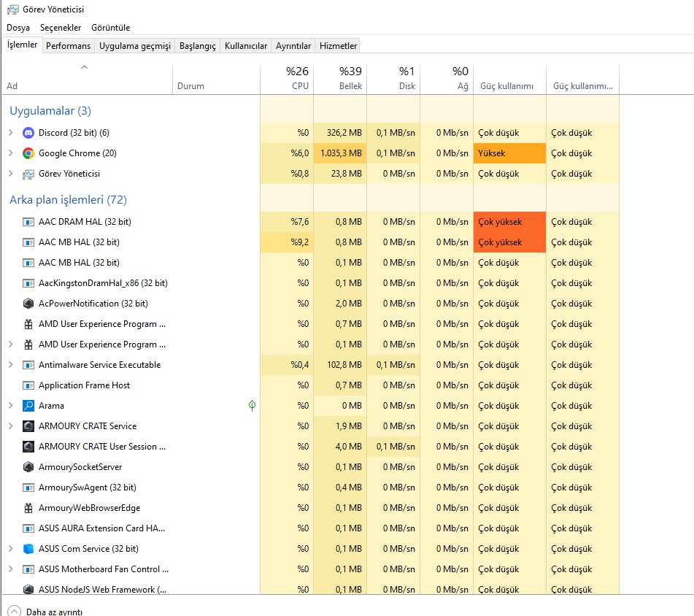Click the green leaf status icon for Arama
The width and height of the screenshot is (694, 616).
pos(252,406)
